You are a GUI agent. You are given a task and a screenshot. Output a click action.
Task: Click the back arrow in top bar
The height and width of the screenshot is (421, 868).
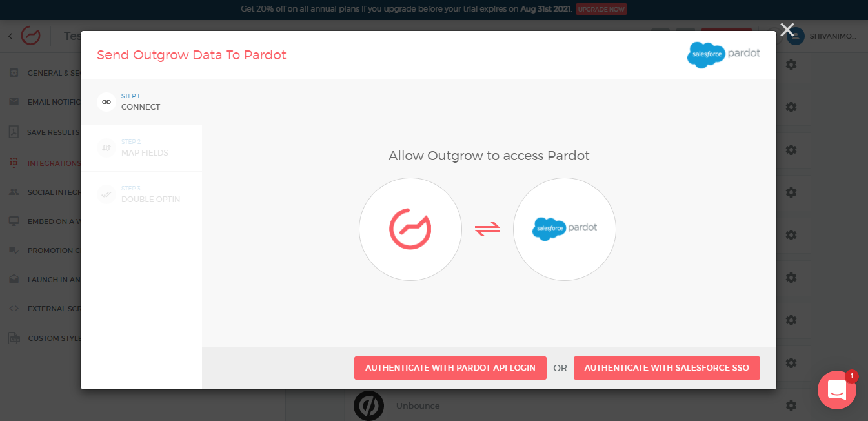tap(10, 36)
